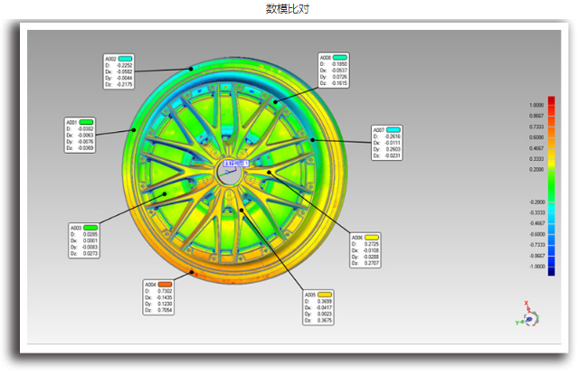
Task: Click the blue label at wheel center hub
Action: [x=236, y=164]
